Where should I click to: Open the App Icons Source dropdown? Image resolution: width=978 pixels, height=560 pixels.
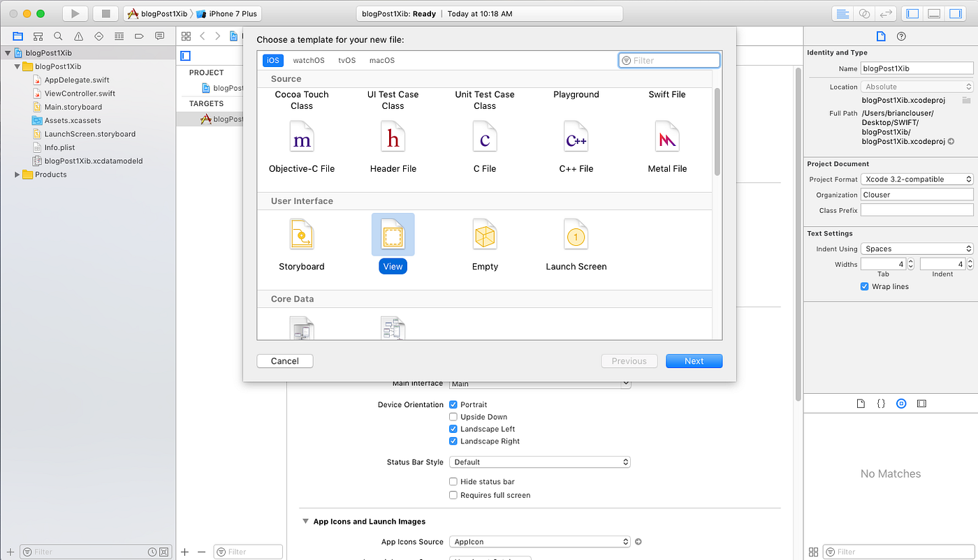pyautogui.click(x=540, y=541)
